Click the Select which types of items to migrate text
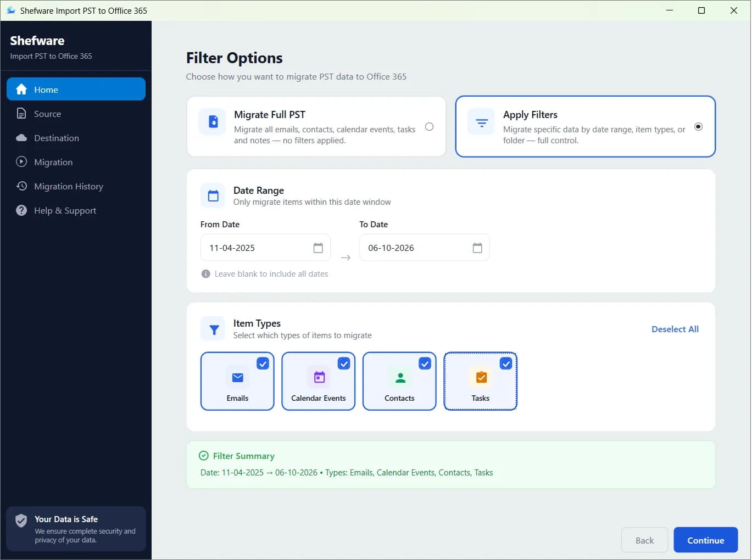The image size is (752, 560). pyautogui.click(x=302, y=335)
